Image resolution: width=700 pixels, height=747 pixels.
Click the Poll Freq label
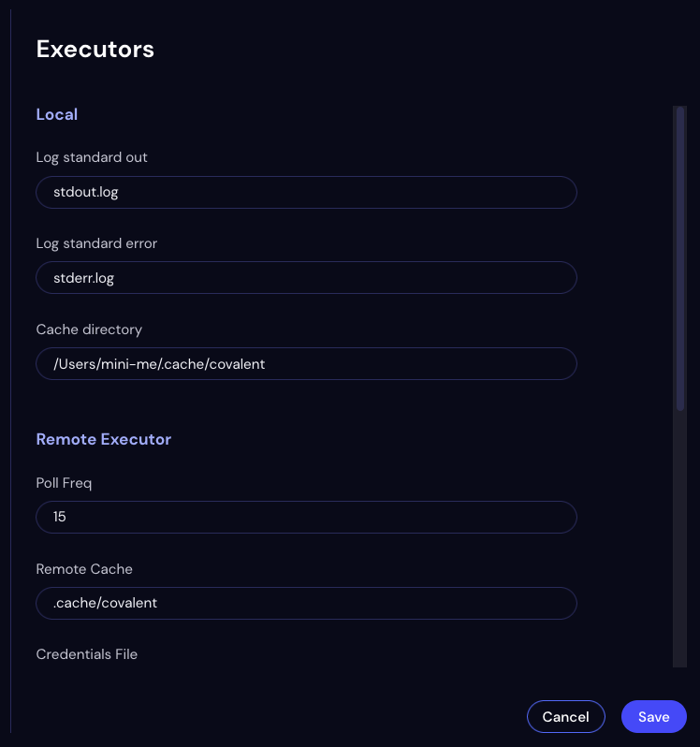tap(64, 483)
